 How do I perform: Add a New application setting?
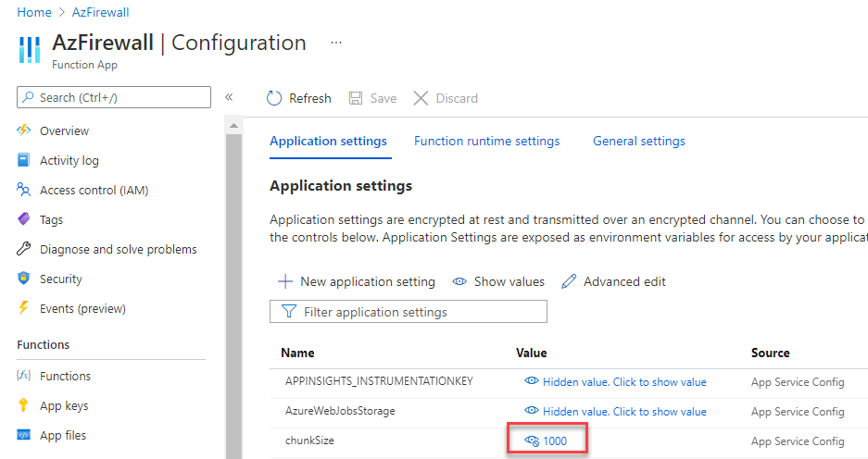pos(357,281)
